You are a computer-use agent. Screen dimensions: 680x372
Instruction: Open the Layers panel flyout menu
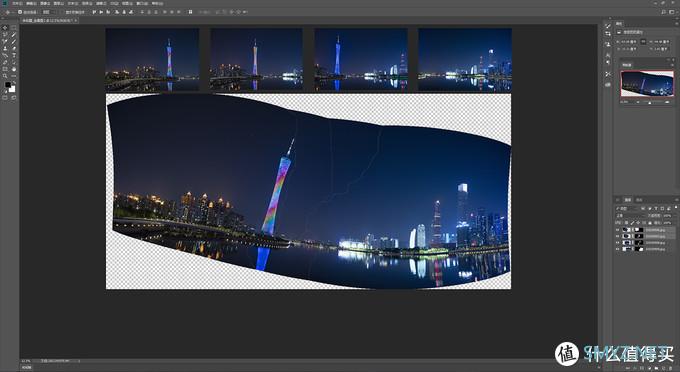[x=677, y=200]
